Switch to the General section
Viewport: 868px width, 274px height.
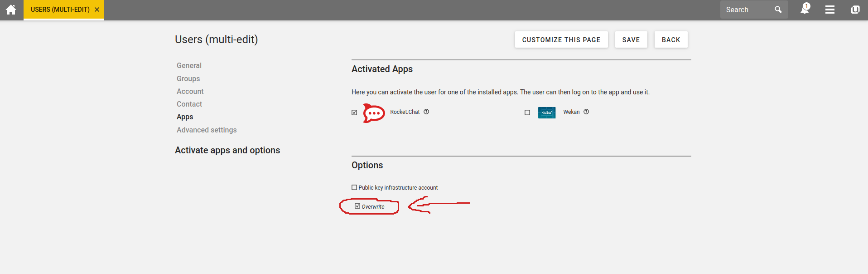(189, 66)
